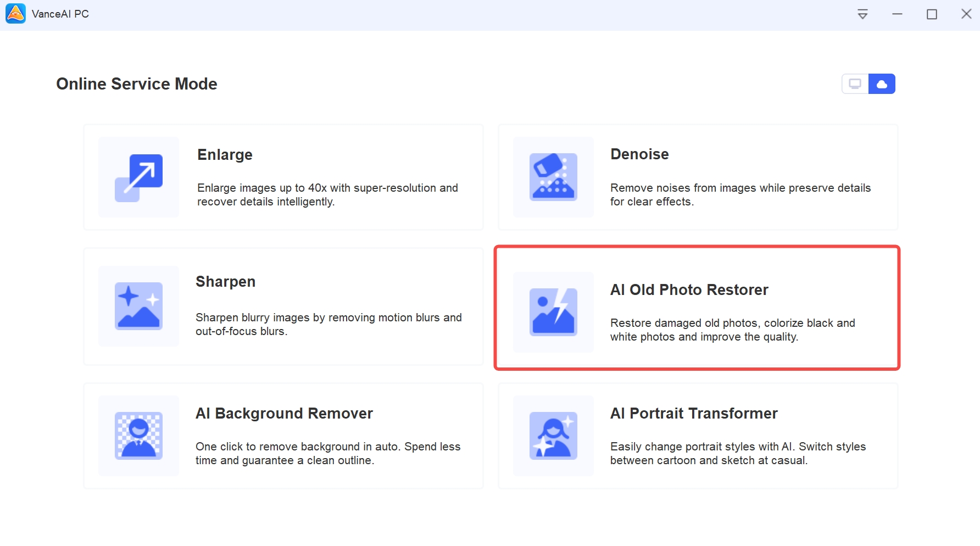
Task: Select the Sharpen heading
Action: pyautogui.click(x=225, y=282)
